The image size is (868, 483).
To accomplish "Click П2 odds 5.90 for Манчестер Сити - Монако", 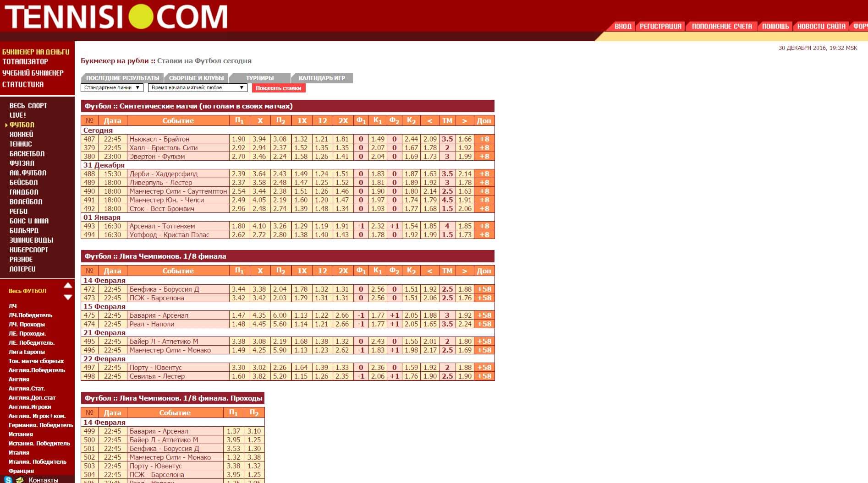I will (280, 350).
